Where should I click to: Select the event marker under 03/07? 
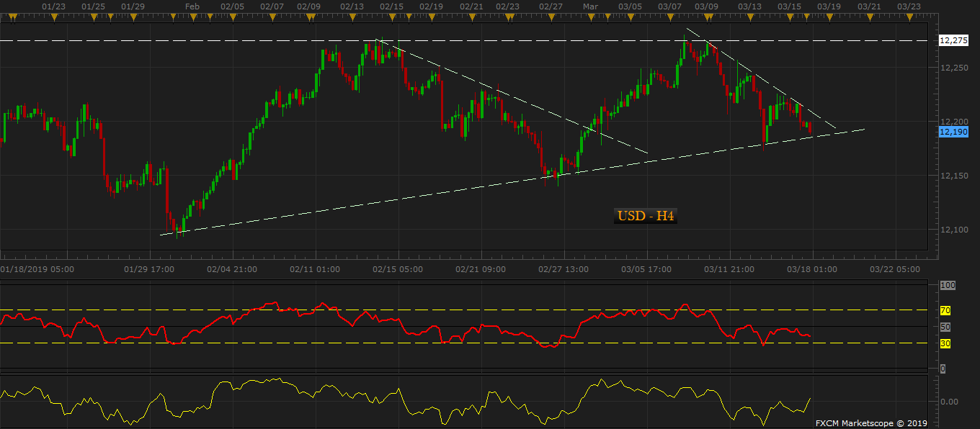670,19
